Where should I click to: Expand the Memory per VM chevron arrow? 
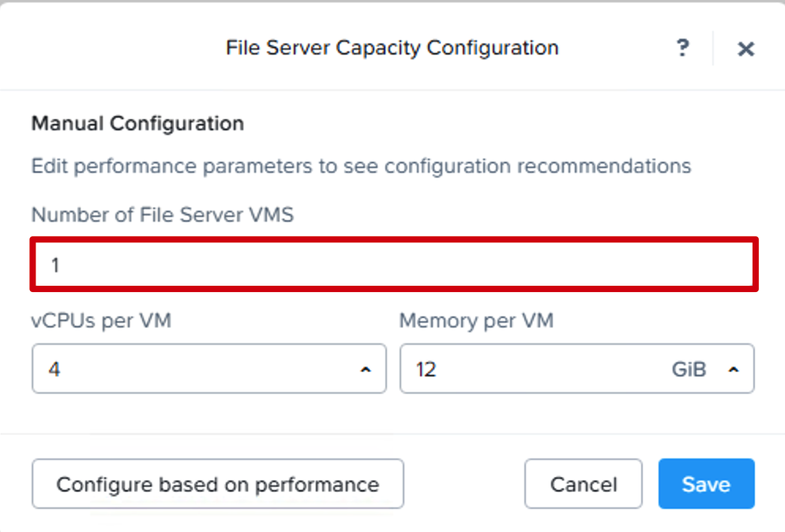pyautogui.click(x=734, y=370)
